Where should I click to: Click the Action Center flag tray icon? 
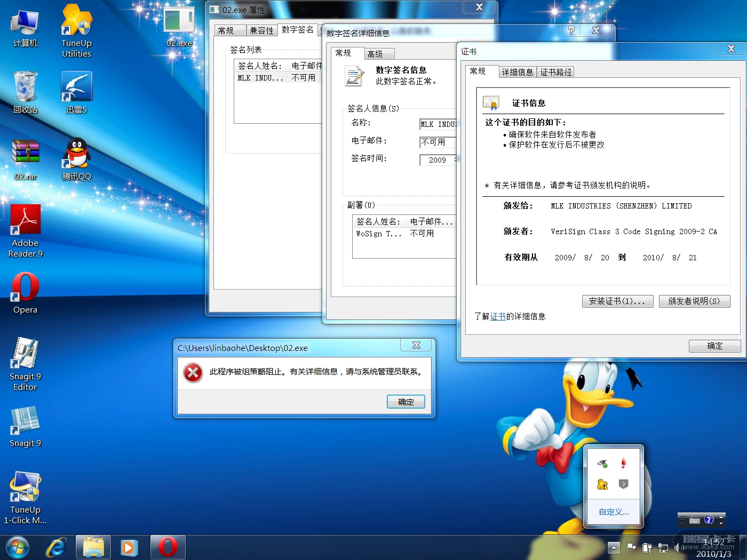tap(631, 547)
